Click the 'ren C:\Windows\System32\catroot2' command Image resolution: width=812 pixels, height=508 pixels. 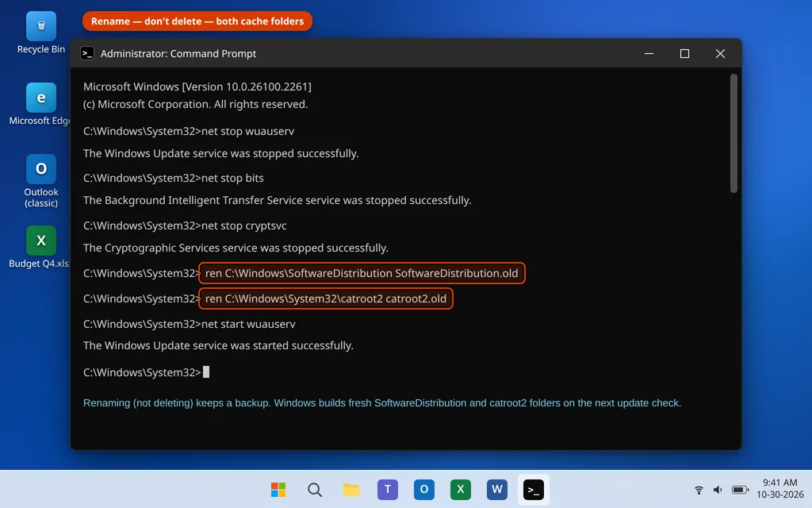[x=326, y=298]
